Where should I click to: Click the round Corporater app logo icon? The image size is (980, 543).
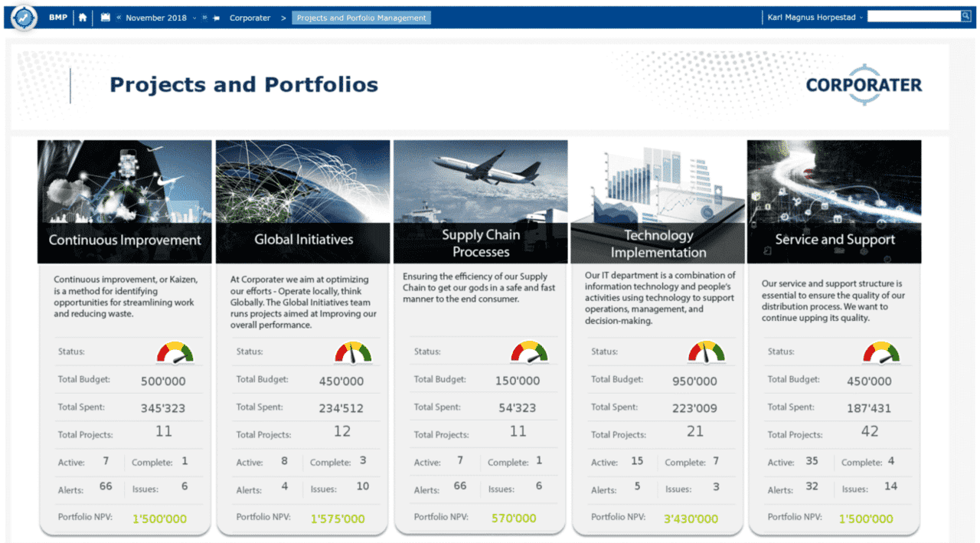(24, 18)
